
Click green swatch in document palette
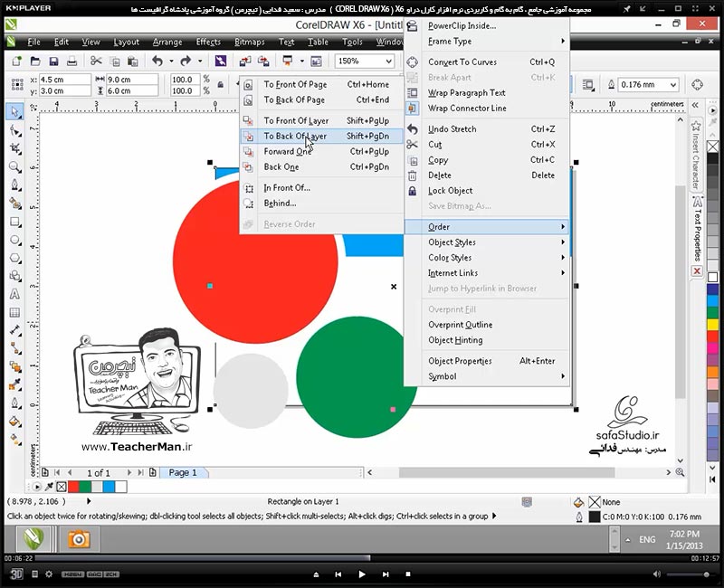pos(85,487)
